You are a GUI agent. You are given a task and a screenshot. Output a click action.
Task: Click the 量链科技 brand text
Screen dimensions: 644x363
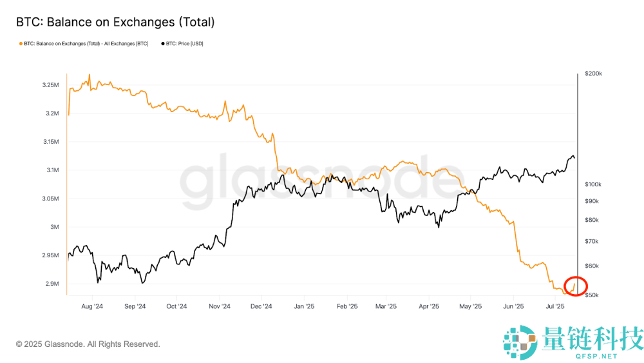pos(592,338)
